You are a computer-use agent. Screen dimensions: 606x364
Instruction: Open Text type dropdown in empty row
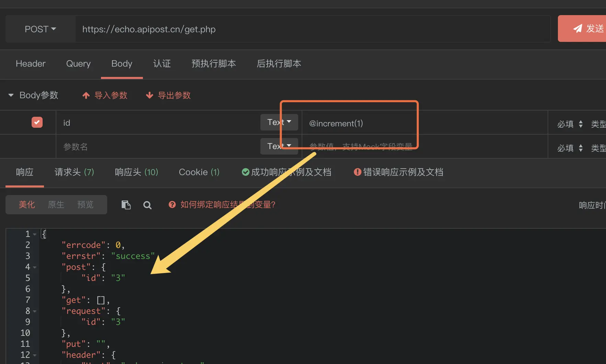point(279,146)
